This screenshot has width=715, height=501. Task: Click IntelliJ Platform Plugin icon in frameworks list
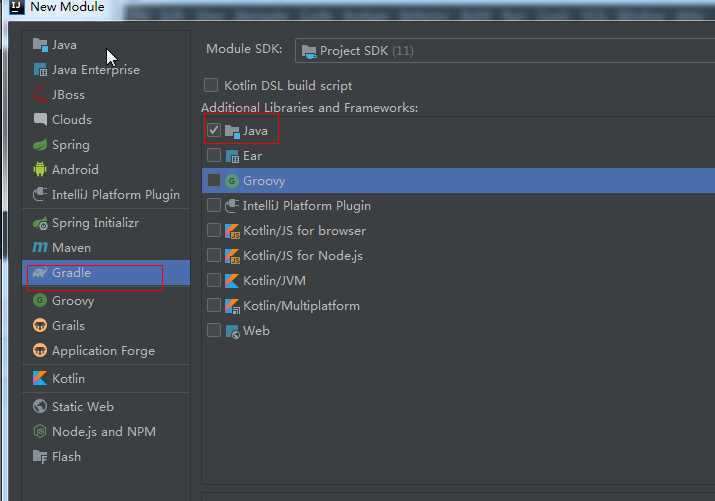[232, 206]
